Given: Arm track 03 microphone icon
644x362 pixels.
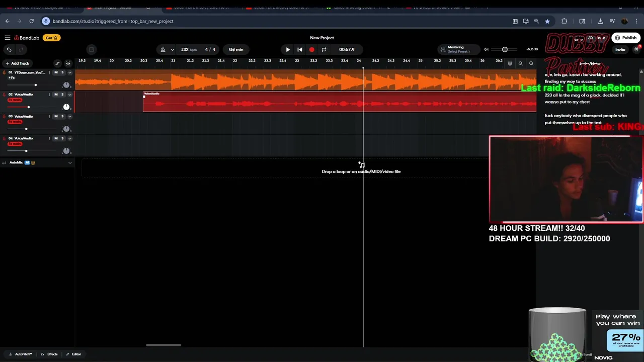Looking at the screenshot, I should coord(5,116).
